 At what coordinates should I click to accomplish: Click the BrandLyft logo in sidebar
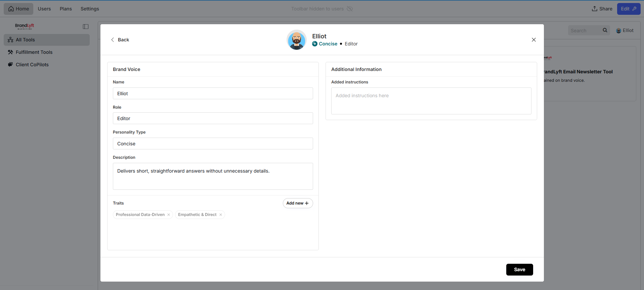point(25,26)
